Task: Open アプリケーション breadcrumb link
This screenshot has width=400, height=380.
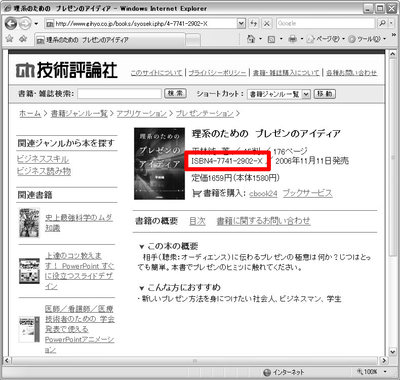Action: point(141,114)
